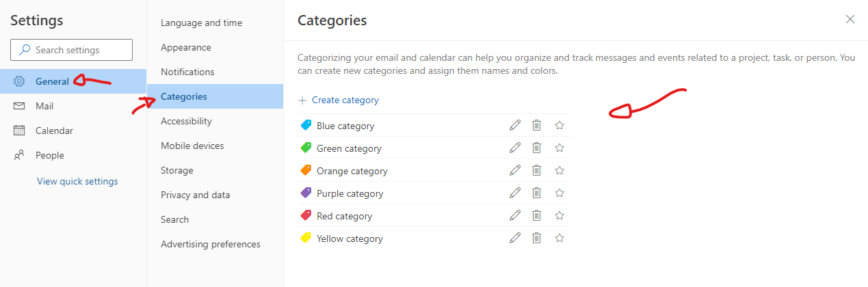Open View quick settings link
This screenshot has height=287, width=868.
point(77,181)
